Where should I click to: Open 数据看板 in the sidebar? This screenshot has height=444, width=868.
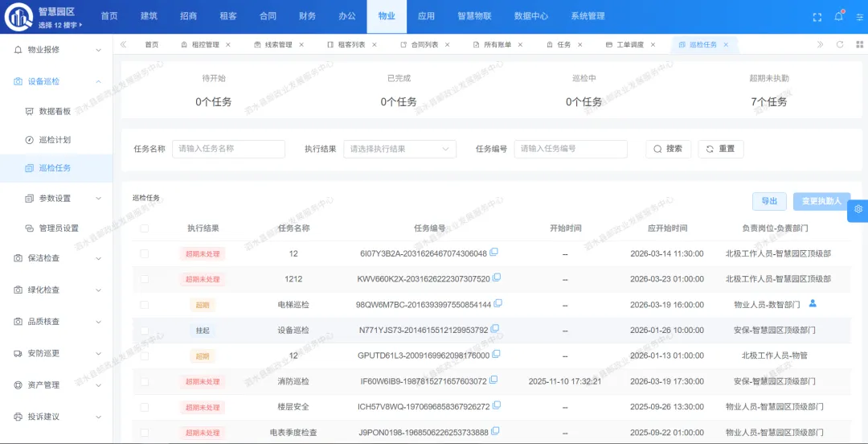pos(56,111)
